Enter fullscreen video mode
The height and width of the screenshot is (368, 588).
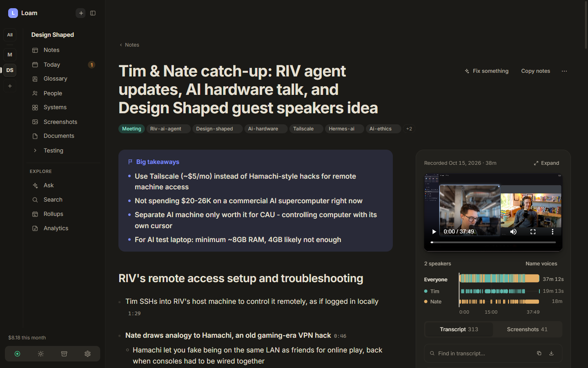click(533, 232)
